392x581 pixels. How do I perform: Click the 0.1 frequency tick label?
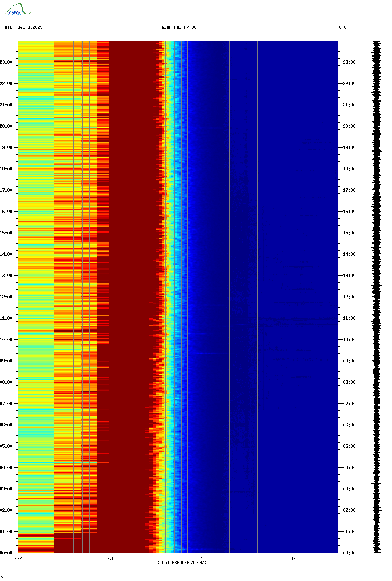[110, 558]
